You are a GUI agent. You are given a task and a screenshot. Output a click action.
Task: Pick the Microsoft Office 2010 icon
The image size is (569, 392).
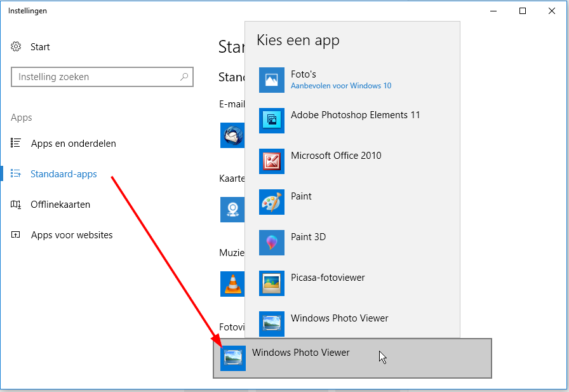click(271, 161)
